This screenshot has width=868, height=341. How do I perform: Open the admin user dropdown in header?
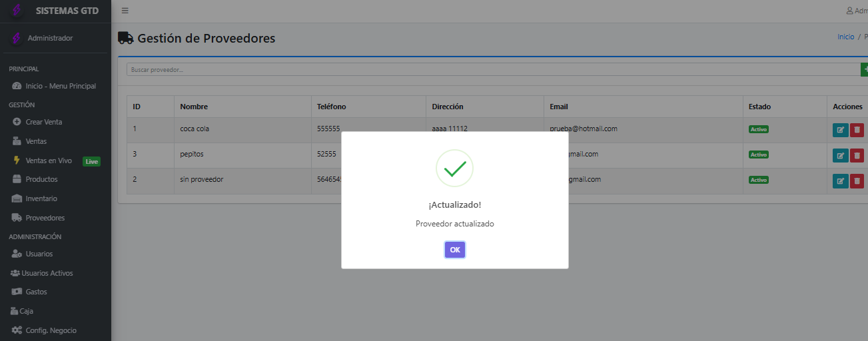pyautogui.click(x=857, y=11)
